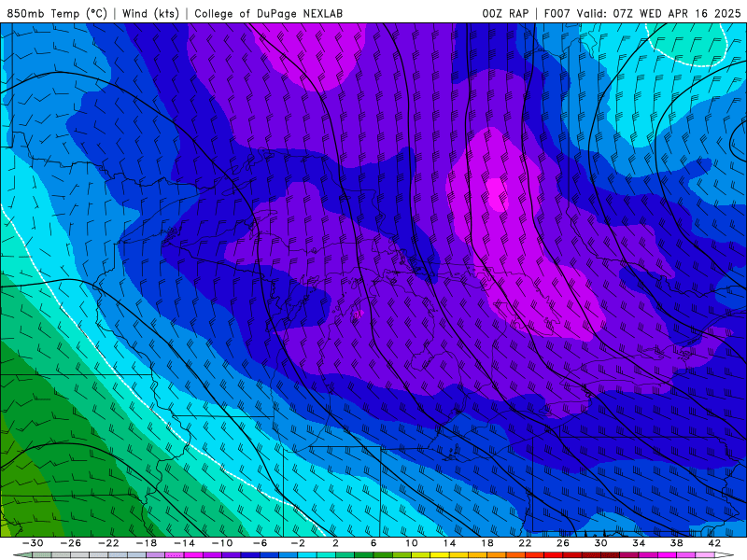This screenshot has width=747, height=560.
Task: Select the "00Z RAP" model run label
Action: [x=505, y=13]
